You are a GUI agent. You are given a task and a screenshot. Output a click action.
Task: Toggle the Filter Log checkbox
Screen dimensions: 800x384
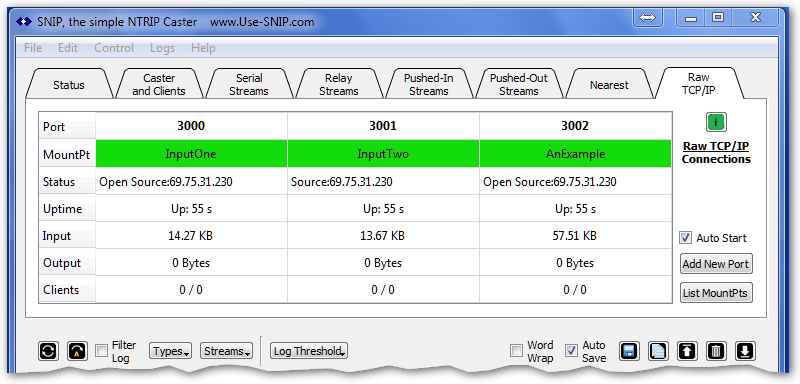tap(102, 351)
